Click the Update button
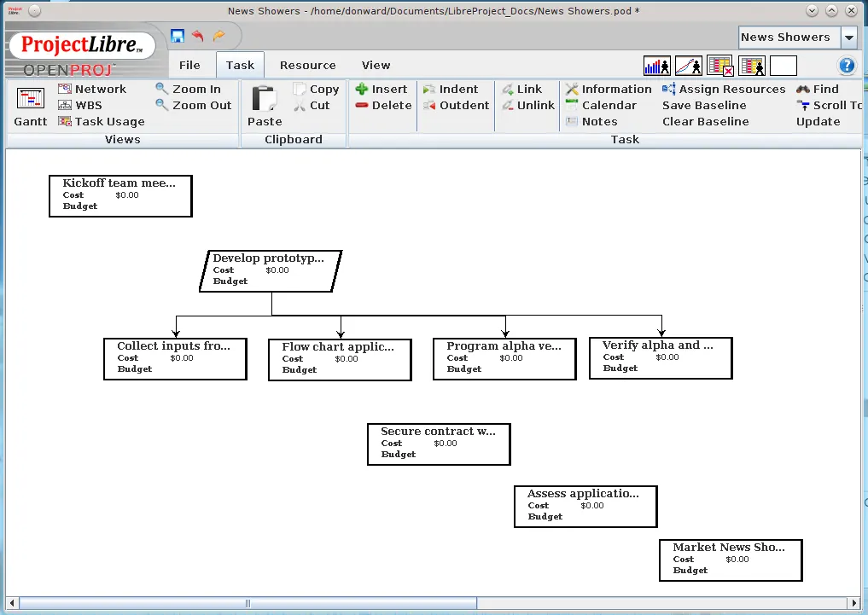This screenshot has width=868, height=615. [818, 121]
